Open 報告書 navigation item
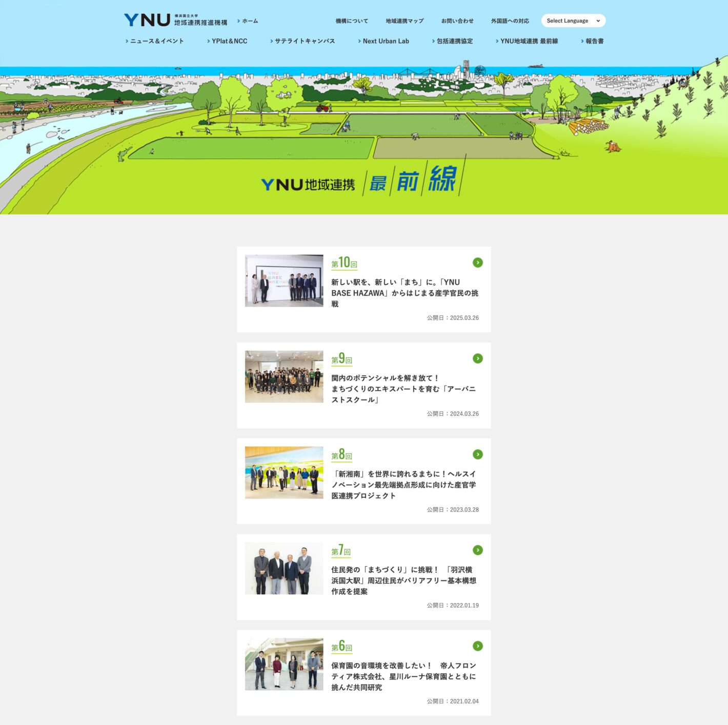 [x=594, y=41]
